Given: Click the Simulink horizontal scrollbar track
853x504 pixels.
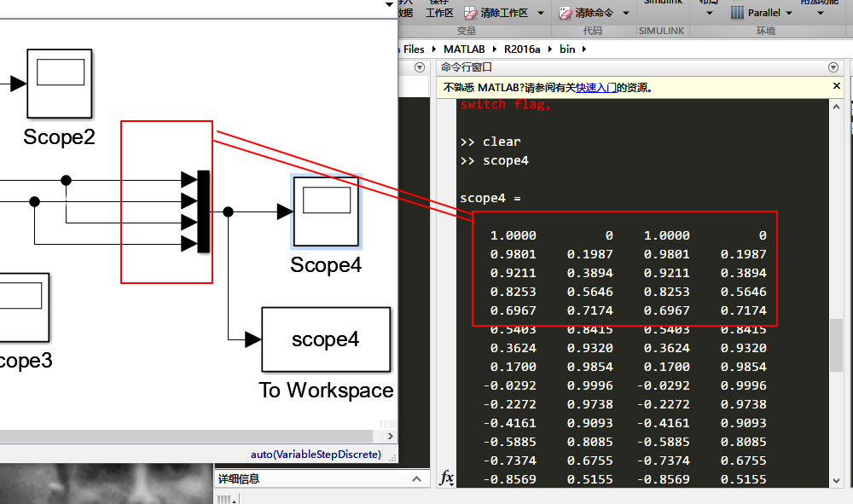Looking at the screenshot, I should [x=186, y=436].
